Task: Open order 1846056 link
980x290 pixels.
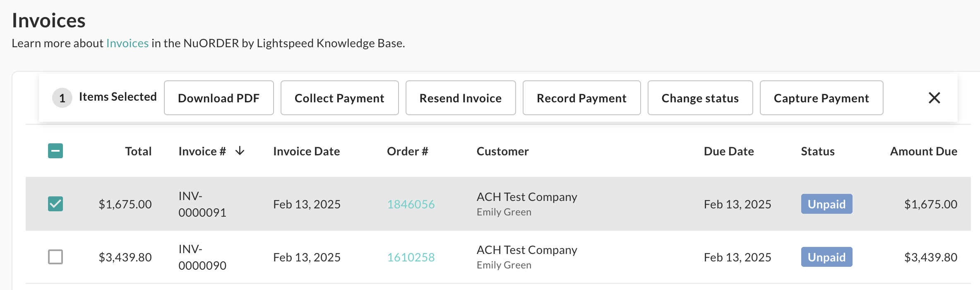Action: tap(411, 204)
